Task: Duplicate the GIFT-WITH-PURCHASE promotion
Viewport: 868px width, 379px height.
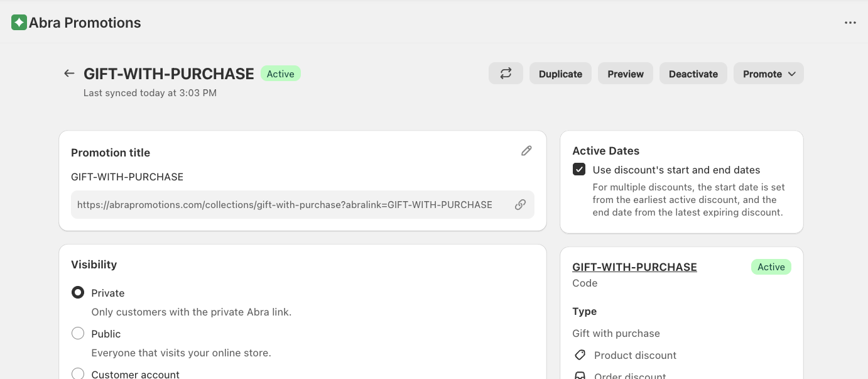Action: pos(560,74)
